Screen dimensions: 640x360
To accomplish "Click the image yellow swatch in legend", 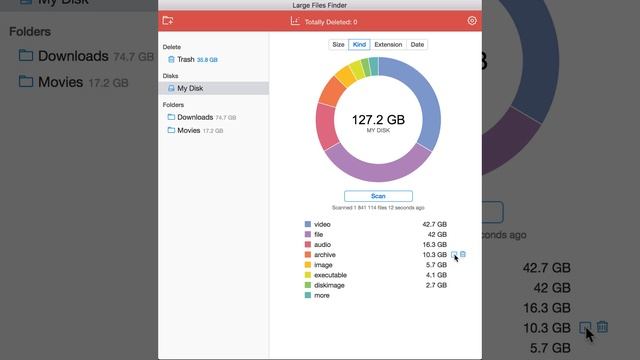I will (308, 265).
